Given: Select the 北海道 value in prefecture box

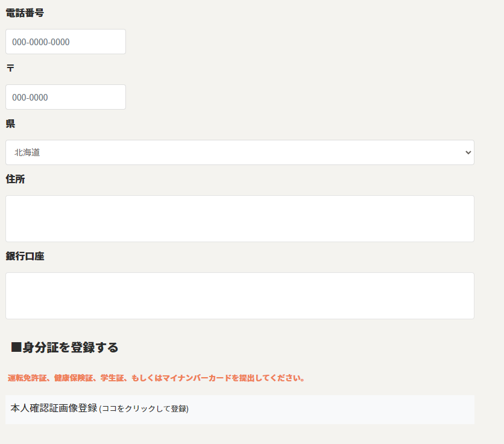Looking at the screenshot, I should (28, 153).
